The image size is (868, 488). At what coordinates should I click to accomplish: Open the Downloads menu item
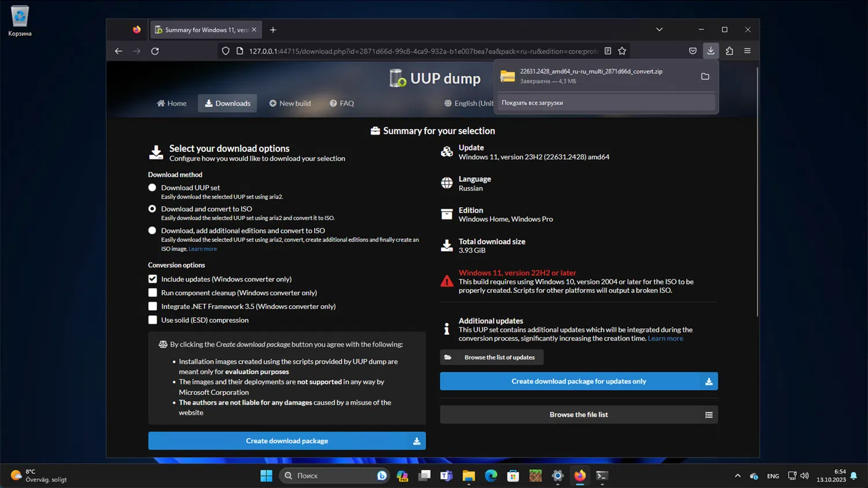point(227,103)
